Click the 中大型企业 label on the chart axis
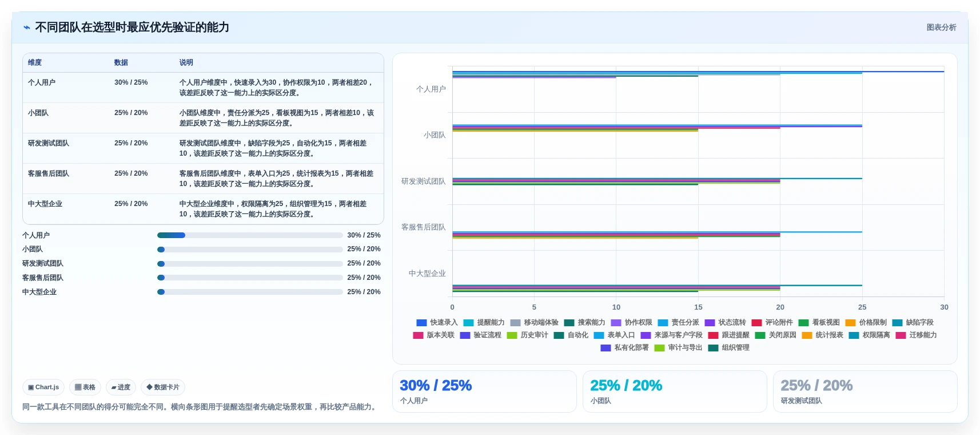The image size is (980, 435). click(x=427, y=274)
